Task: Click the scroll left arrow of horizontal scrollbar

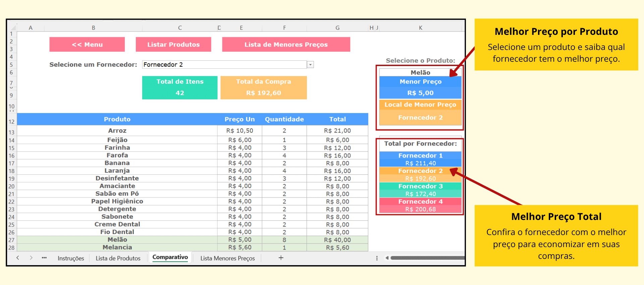Action: 387,258
